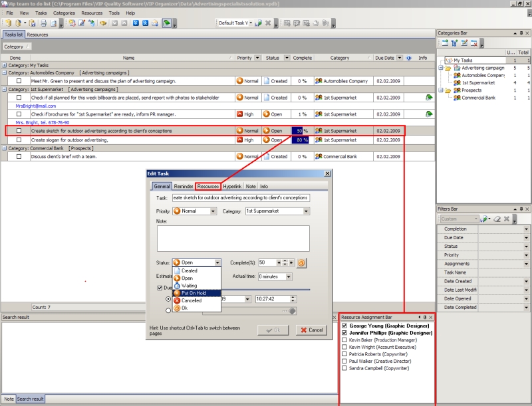The height and width of the screenshot is (406, 532).
Task: Click the Print icon in main toolbar
Action: (x=43, y=23)
